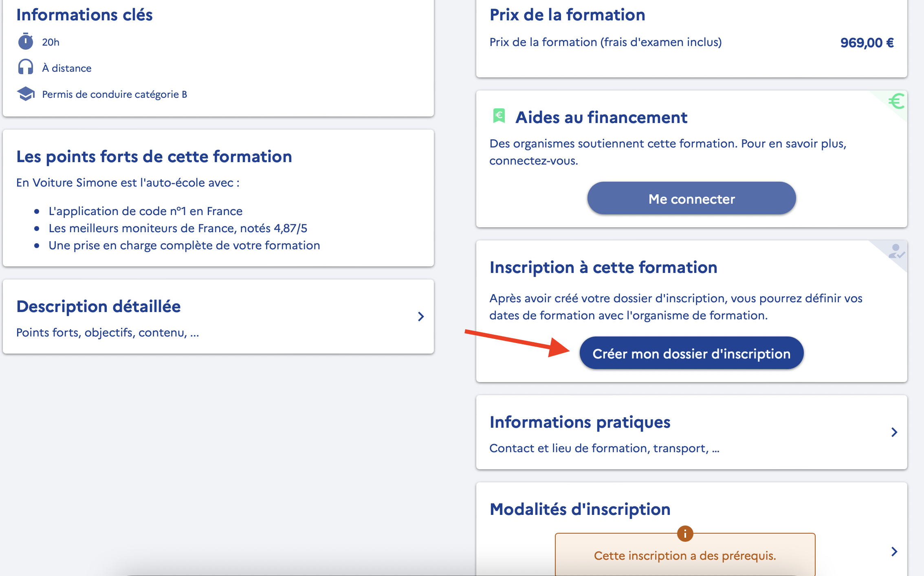
Task: Expand Informations pratiques with its chevron arrow
Action: coord(894,432)
